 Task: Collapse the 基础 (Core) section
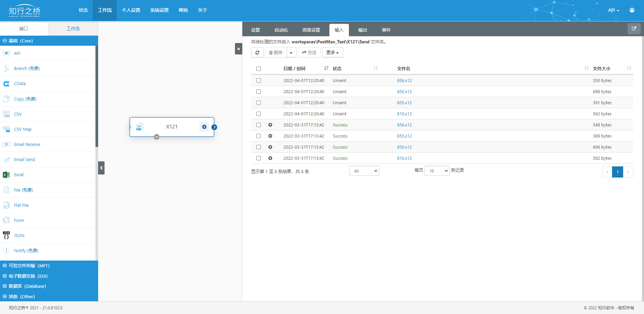point(49,41)
